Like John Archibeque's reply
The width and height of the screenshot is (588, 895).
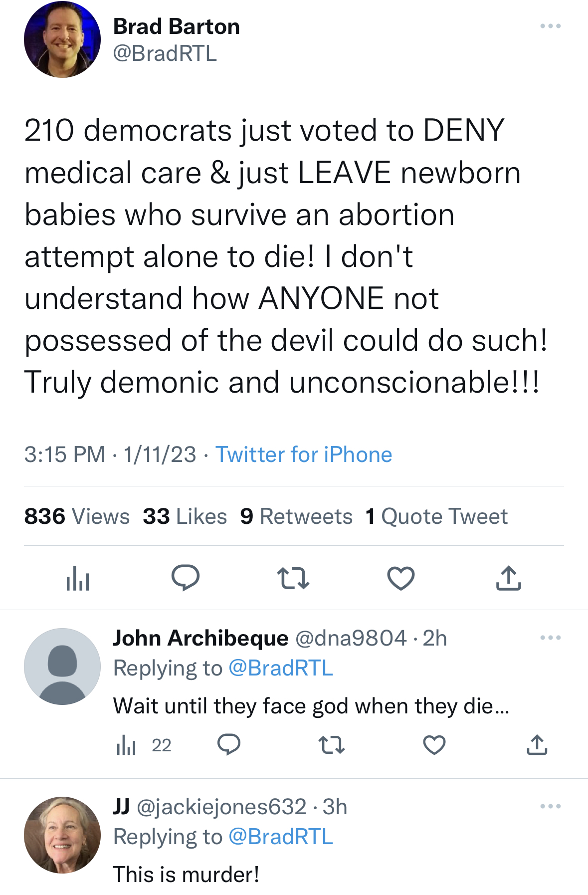click(x=434, y=745)
